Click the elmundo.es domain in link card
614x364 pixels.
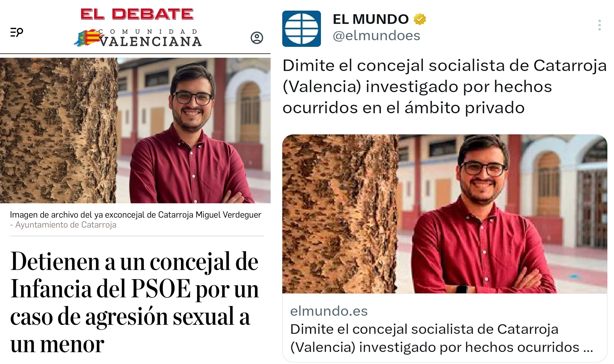point(329,311)
